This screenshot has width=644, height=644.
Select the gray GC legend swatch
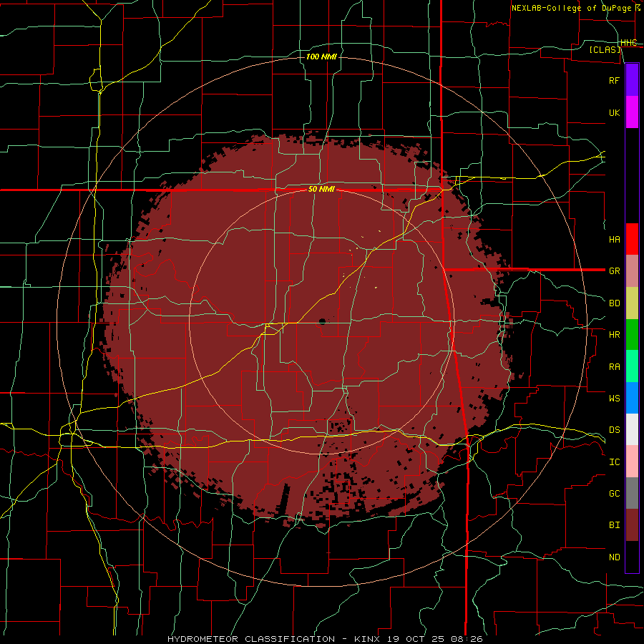coord(632,493)
